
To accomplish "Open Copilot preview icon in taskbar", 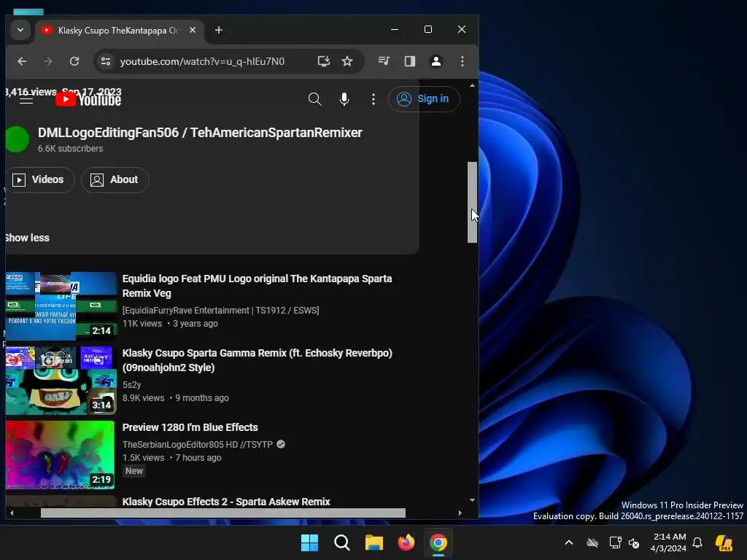I will (724, 542).
